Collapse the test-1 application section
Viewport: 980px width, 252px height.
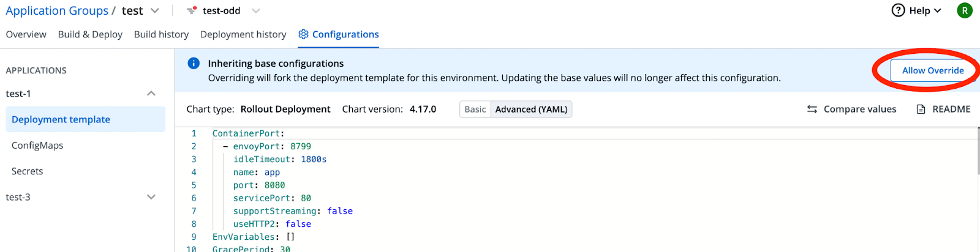point(151,94)
